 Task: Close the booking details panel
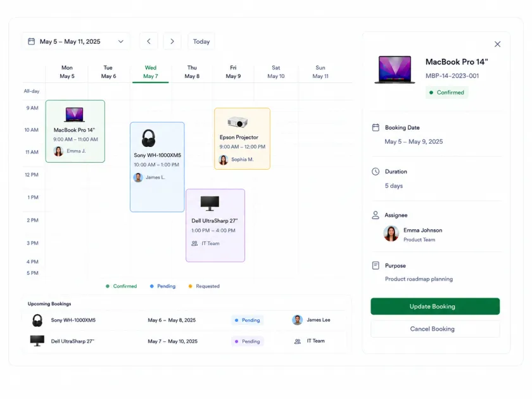tap(497, 44)
